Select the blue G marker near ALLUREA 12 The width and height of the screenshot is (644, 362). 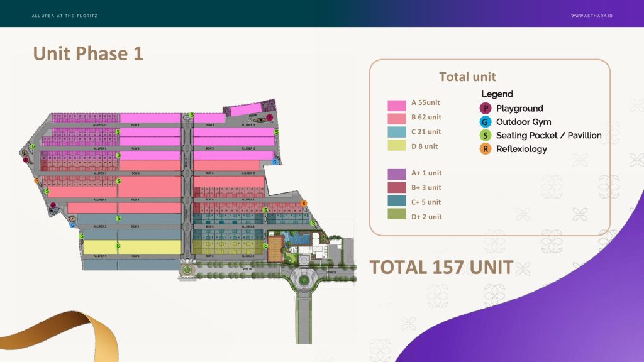[x=275, y=161]
